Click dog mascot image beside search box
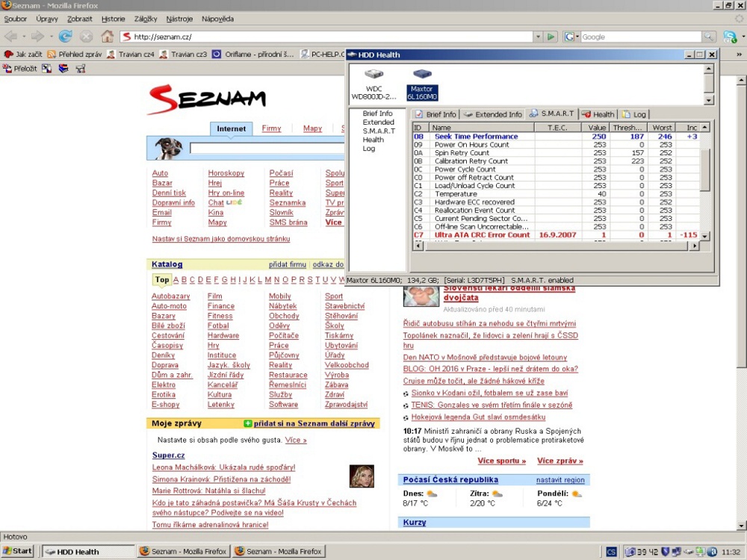 click(x=168, y=148)
